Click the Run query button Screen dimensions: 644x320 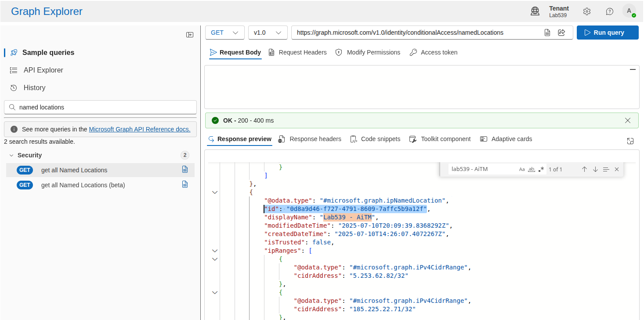point(608,33)
